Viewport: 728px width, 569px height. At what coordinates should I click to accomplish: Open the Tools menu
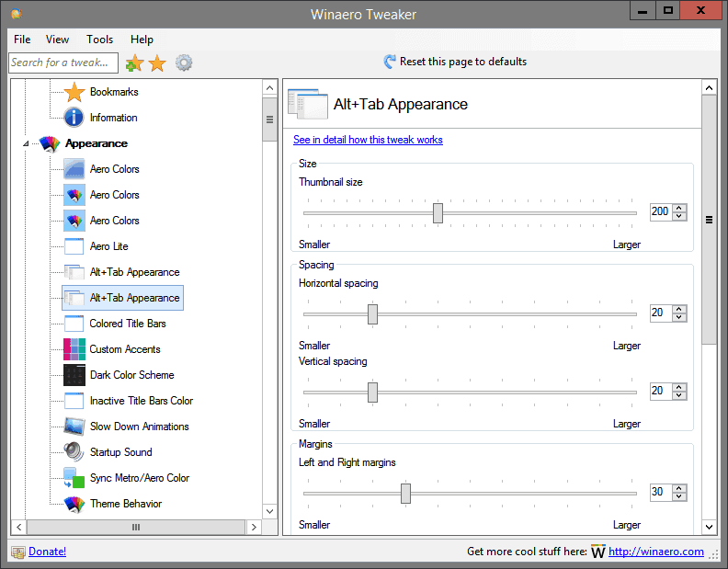pos(100,40)
